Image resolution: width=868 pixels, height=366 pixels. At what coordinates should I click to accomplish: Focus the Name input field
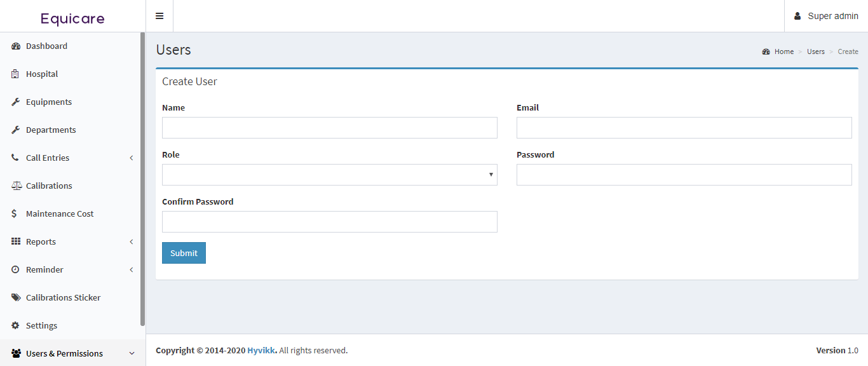tap(330, 128)
